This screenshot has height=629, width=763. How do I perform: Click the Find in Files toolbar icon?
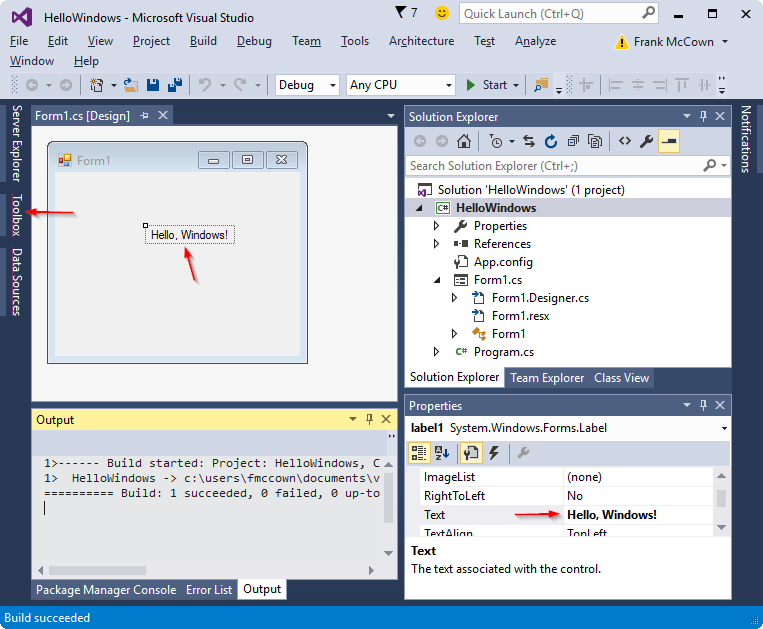541,85
